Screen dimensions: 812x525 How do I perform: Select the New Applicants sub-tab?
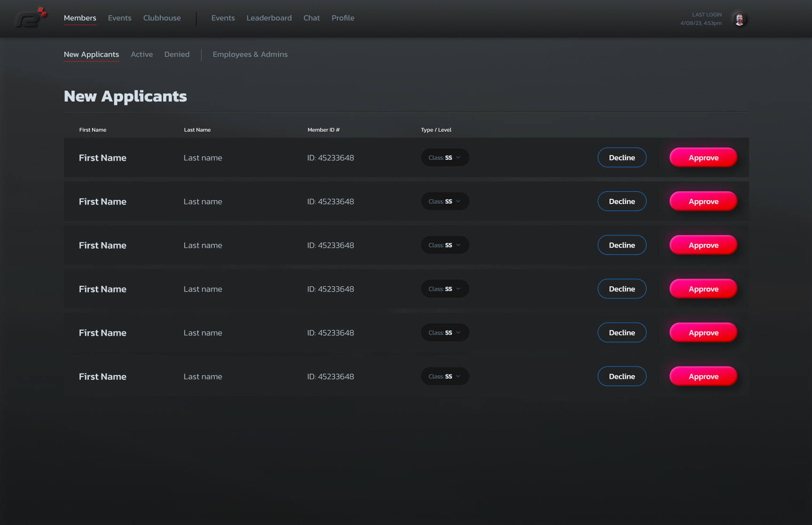coord(92,55)
